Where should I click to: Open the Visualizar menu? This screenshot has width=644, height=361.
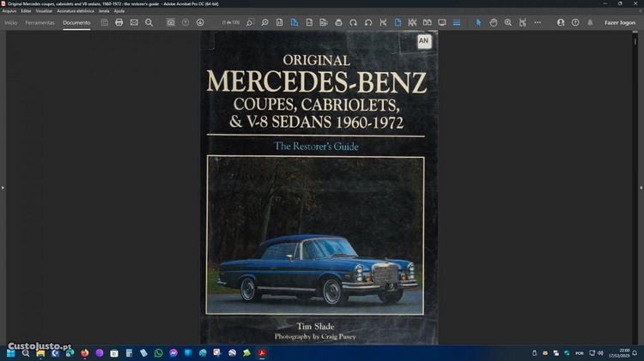pyautogui.click(x=44, y=11)
